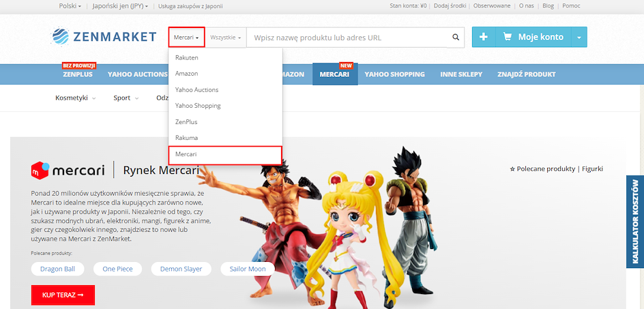Click the Sailor Moon product tag
Screen dimensions: 644x309
click(x=248, y=269)
